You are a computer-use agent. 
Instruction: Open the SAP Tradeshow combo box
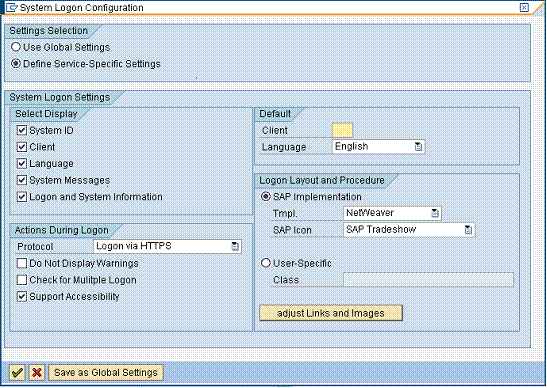pos(409,230)
